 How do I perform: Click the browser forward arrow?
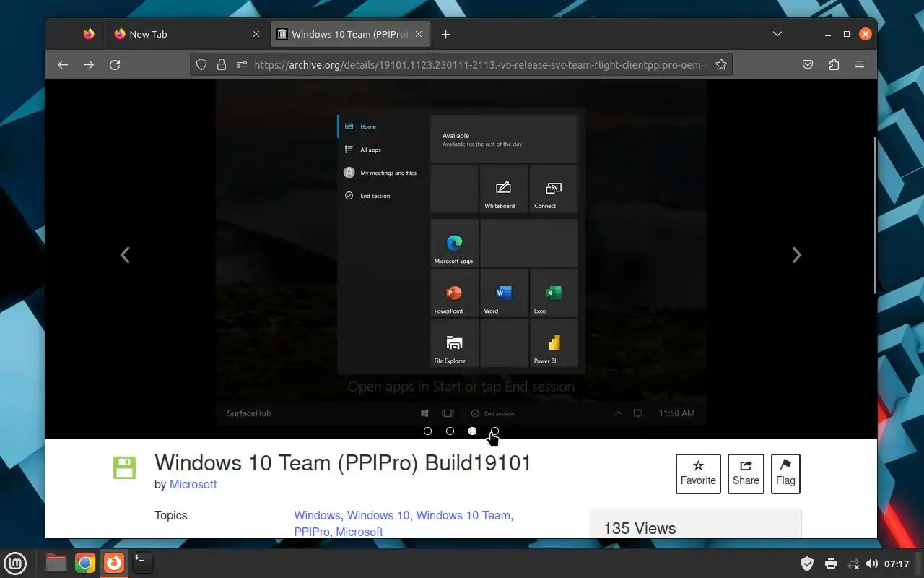tap(89, 64)
